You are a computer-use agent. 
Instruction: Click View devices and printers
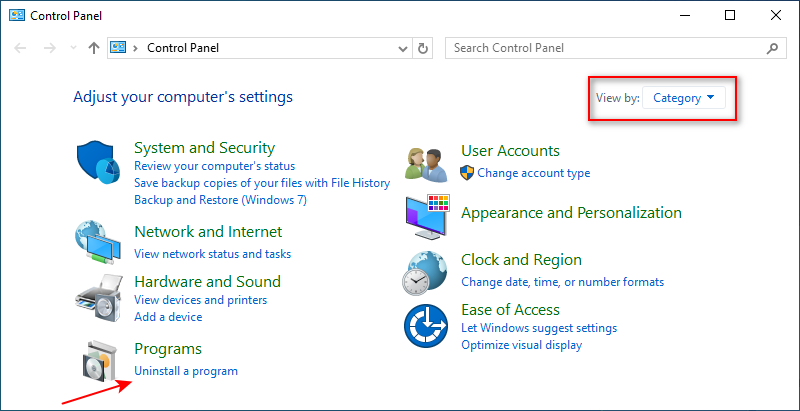coord(201,300)
